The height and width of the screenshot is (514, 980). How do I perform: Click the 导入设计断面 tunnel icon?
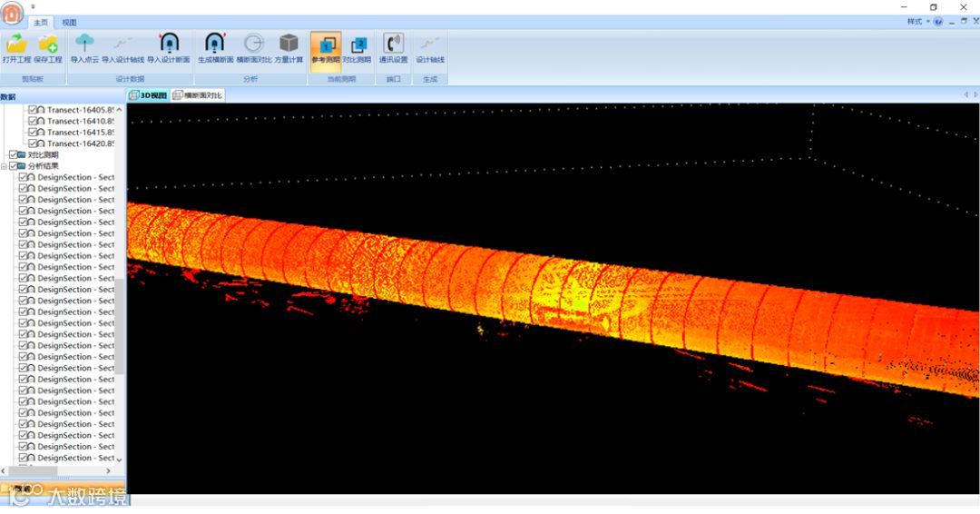(169, 49)
